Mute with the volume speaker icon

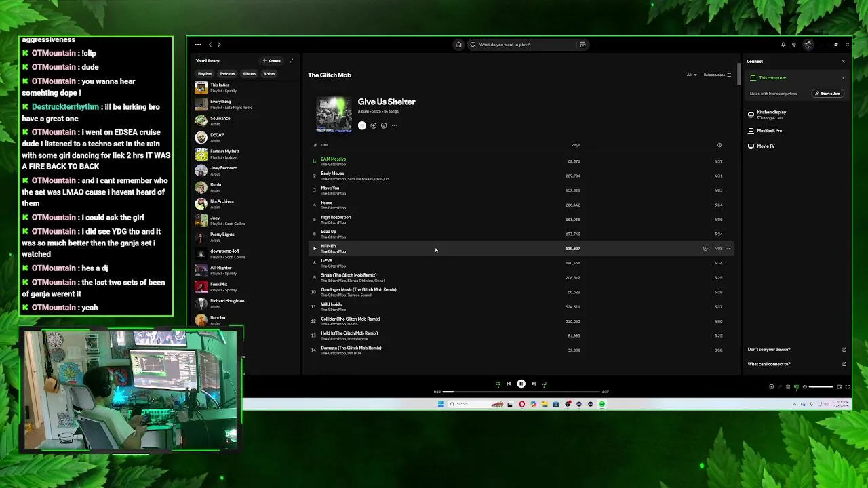(x=805, y=386)
